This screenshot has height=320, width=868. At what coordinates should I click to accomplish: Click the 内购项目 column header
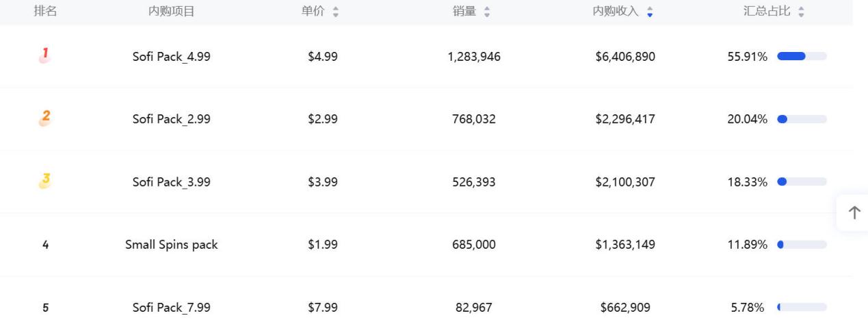[x=171, y=11]
